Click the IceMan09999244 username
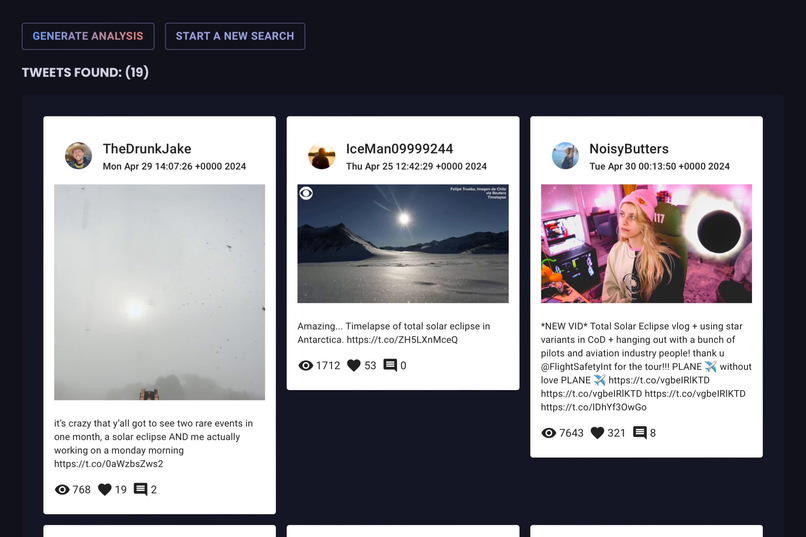This screenshot has height=537, width=806. pyautogui.click(x=399, y=149)
